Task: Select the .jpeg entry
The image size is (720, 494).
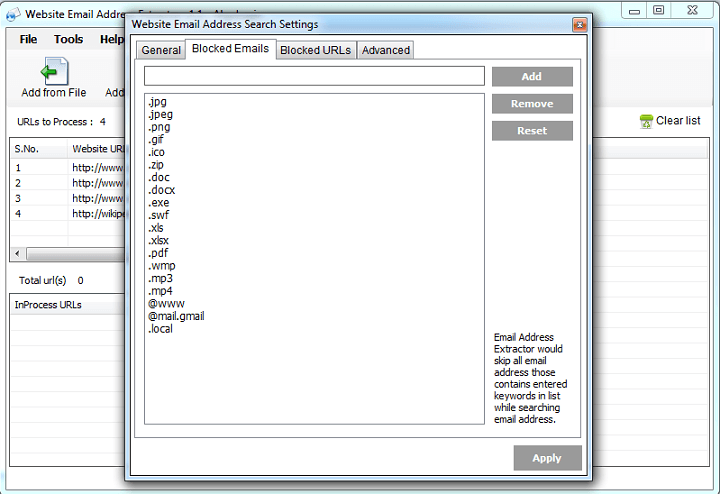Action: (161, 114)
